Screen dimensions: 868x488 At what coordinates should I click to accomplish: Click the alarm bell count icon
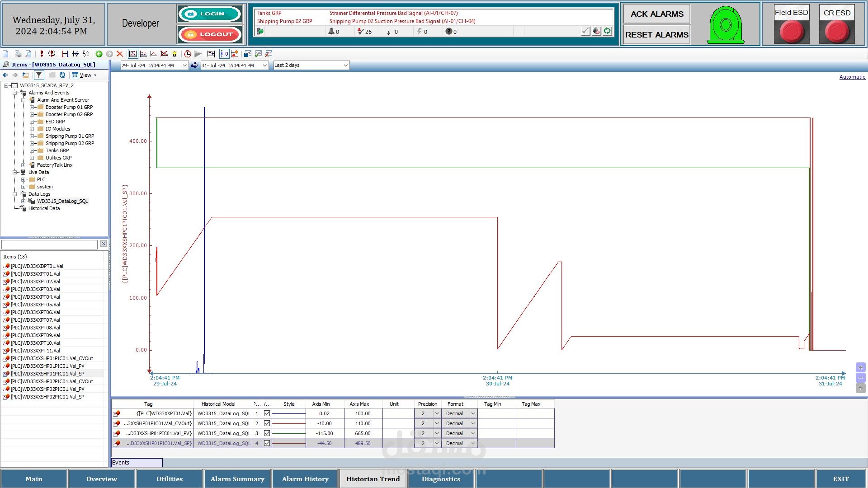[x=331, y=32]
